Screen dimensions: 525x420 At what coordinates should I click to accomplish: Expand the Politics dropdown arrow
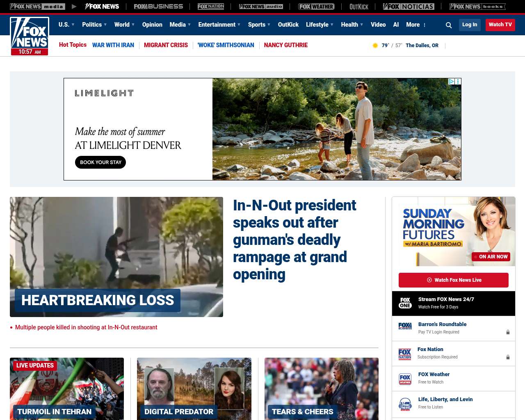(105, 25)
